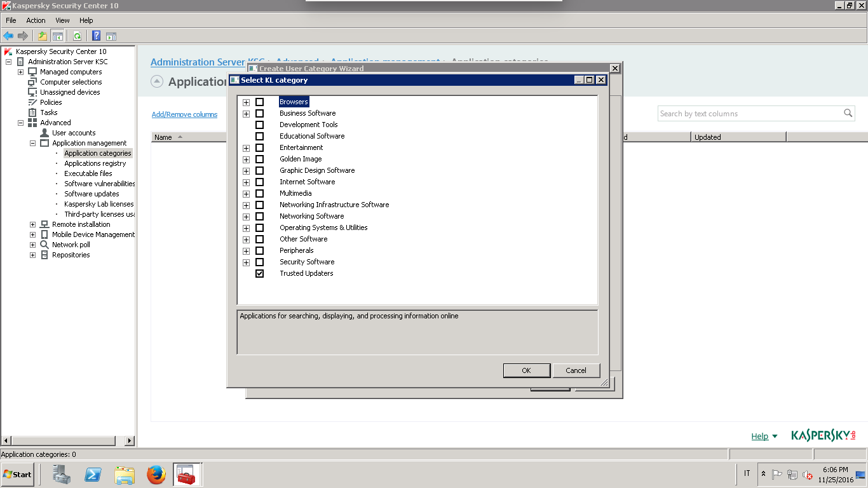The image size is (868, 488).
Task: Open the Help menu in menu bar
Action: click(x=86, y=20)
